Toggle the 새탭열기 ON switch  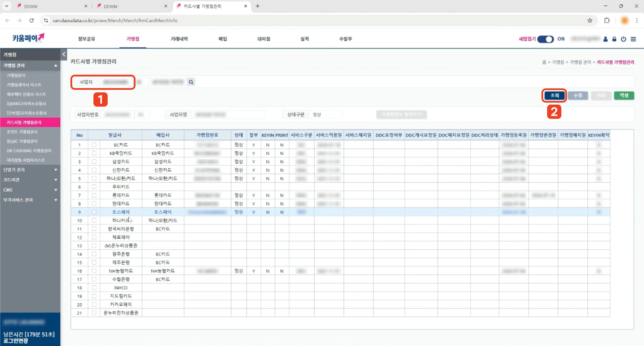(545, 39)
